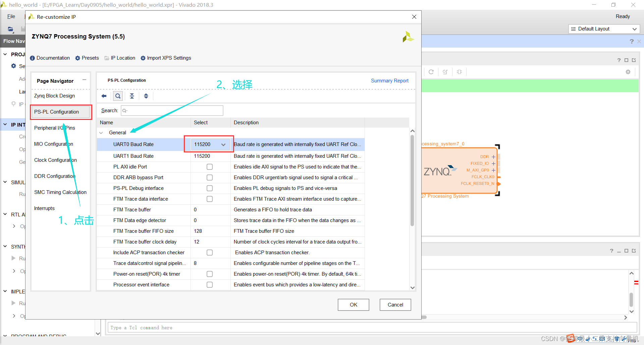Collapse SIMULATION section

[5, 182]
